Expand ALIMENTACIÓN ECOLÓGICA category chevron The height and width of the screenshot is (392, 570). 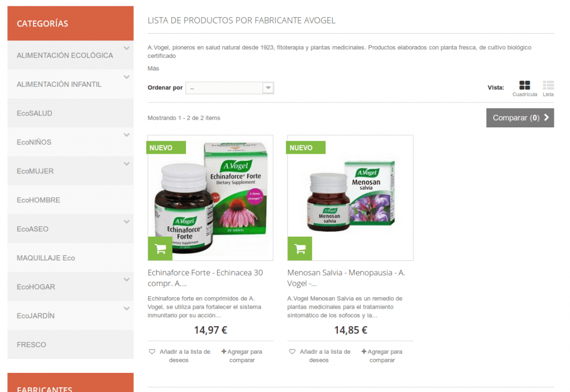[126, 48]
